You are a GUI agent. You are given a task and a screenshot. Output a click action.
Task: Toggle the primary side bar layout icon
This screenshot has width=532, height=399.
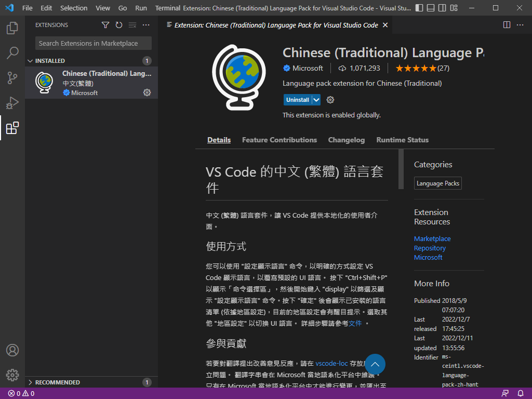click(419, 8)
